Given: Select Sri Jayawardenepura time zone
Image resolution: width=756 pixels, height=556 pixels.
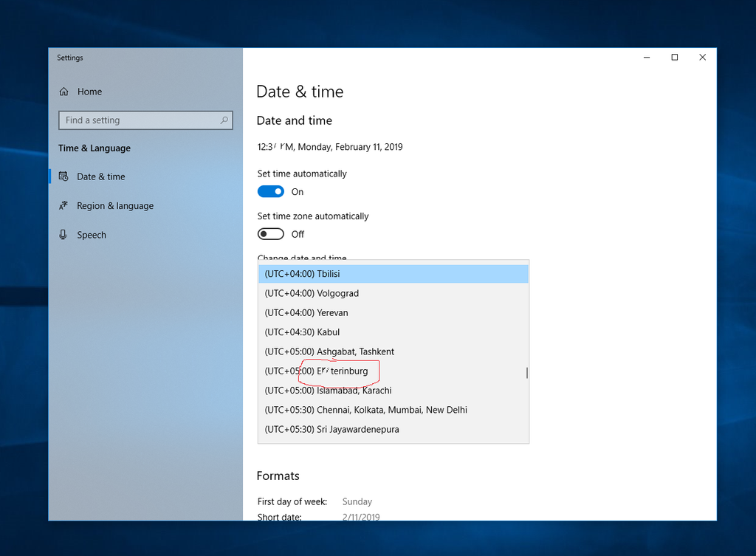Looking at the screenshot, I should [393, 430].
